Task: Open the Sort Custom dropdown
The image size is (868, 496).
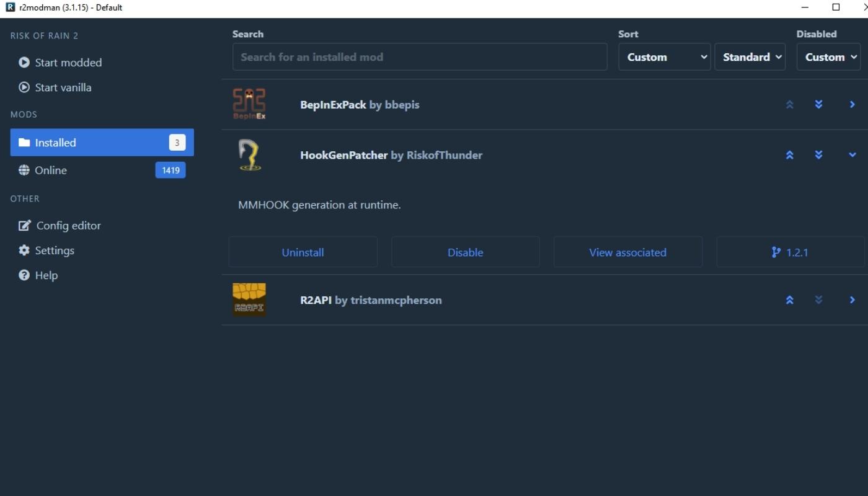Action: pos(665,57)
